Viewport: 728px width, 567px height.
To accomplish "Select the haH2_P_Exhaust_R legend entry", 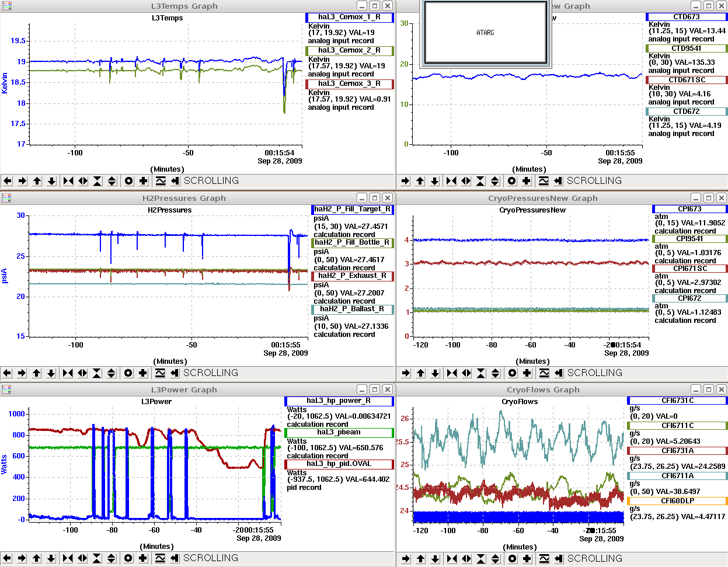I will pos(353,276).
